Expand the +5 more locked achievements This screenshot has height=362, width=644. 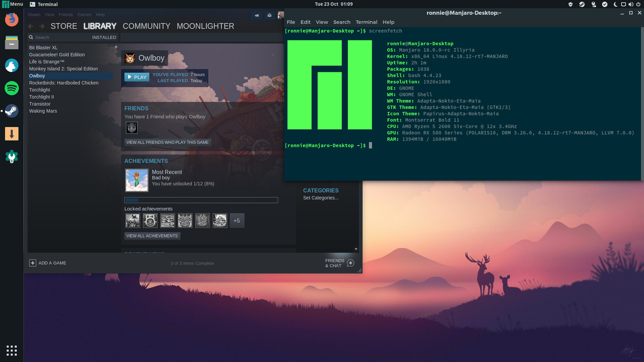pos(237,220)
